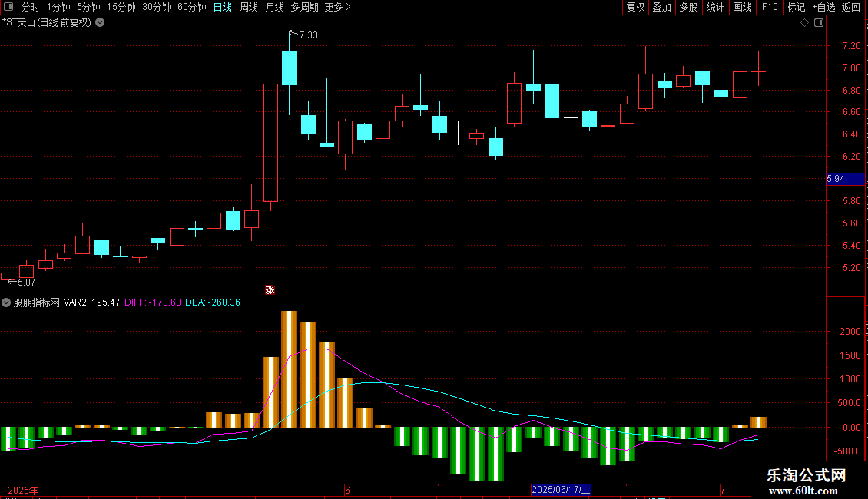
Task: Toggle the right side panel icon
Action: [x=819, y=23]
